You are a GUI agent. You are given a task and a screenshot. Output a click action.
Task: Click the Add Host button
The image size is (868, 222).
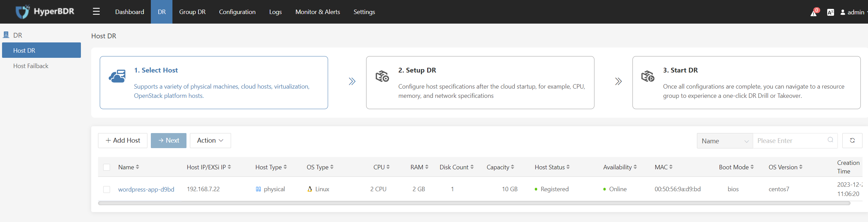123,141
